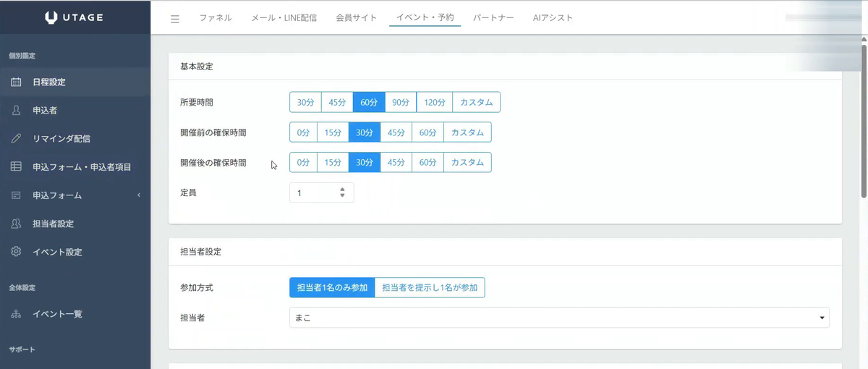868x369 pixels.
Task: Expand the 申込フォーム submenu chevron
Action: (x=138, y=195)
